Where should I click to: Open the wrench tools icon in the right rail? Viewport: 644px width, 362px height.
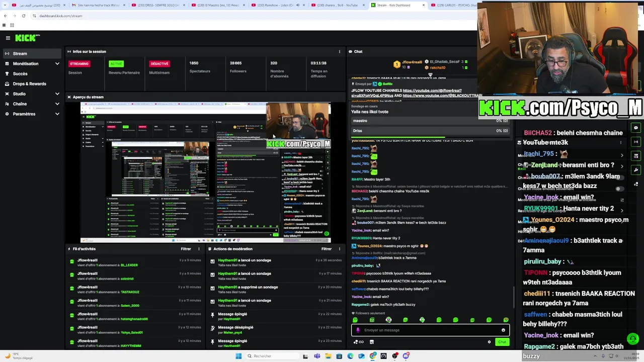click(636, 170)
